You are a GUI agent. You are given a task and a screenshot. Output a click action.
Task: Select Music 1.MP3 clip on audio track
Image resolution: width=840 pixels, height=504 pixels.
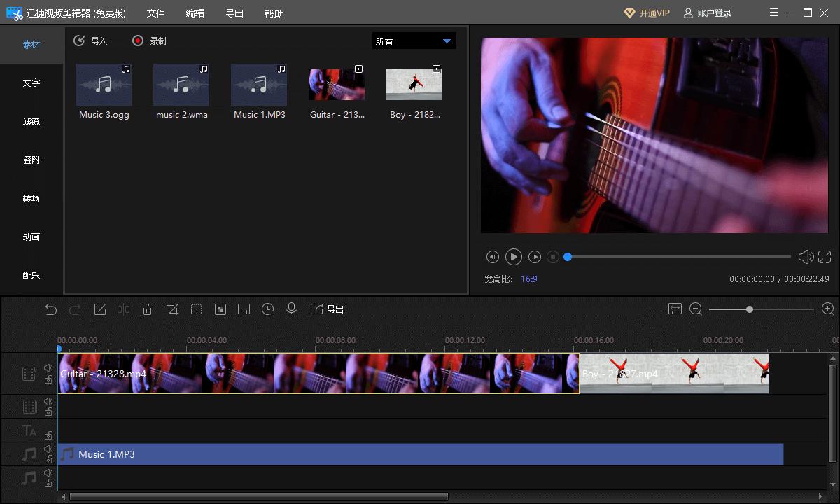[x=420, y=454]
